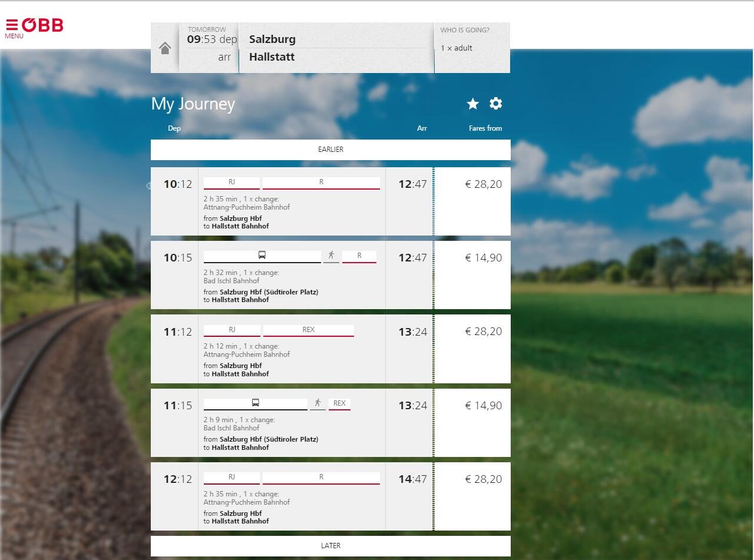Click bus icon in 10:15 connection
This screenshot has width=754, height=560.
click(x=262, y=256)
